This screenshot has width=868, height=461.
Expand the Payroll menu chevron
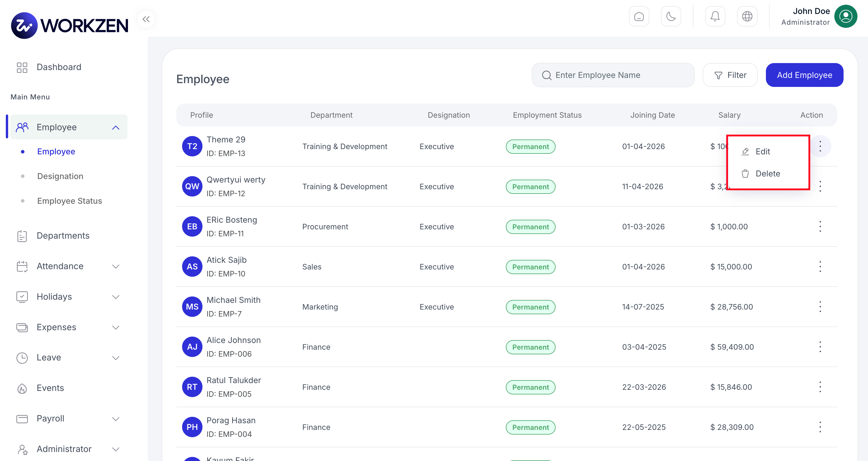pos(115,419)
